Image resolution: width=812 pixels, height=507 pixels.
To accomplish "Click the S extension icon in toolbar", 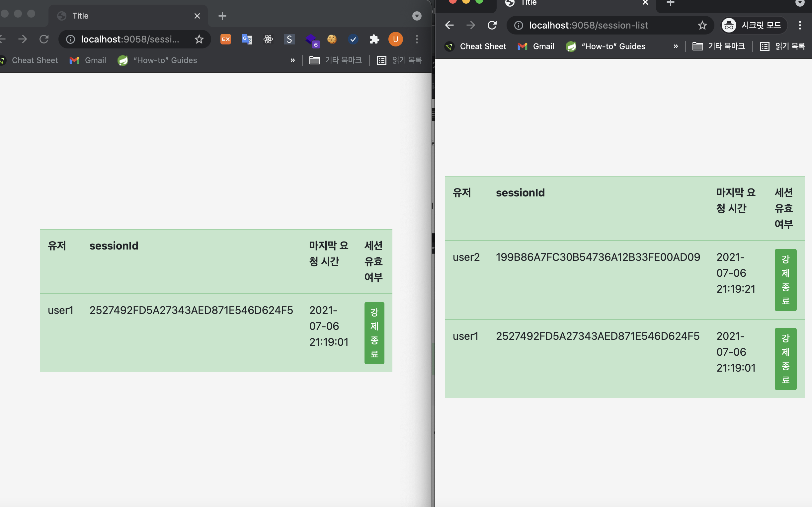I will [289, 39].
